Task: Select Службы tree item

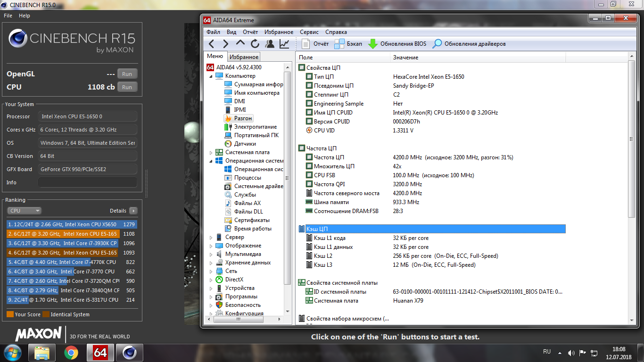Action: [240, 195]
